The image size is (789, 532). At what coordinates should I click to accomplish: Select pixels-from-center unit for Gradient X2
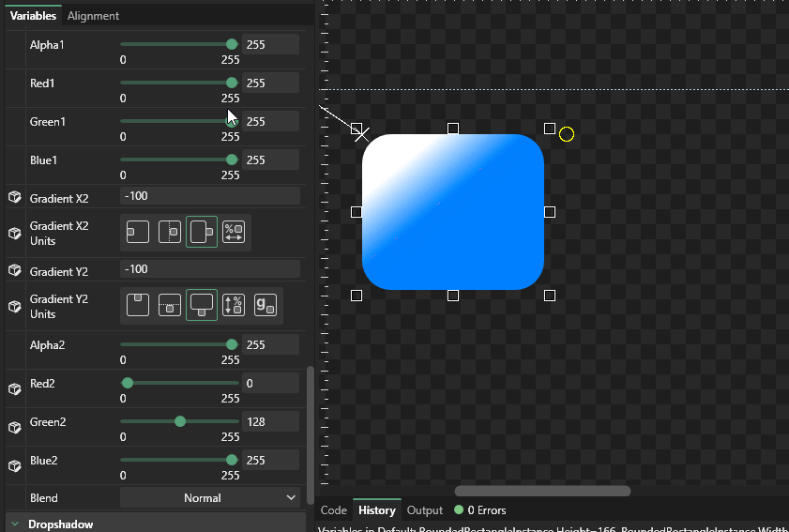coord(170,232)
